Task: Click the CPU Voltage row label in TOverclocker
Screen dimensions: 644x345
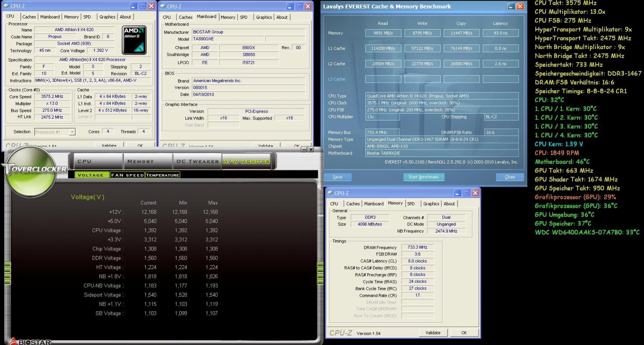Action: click(x=107, y=231)
